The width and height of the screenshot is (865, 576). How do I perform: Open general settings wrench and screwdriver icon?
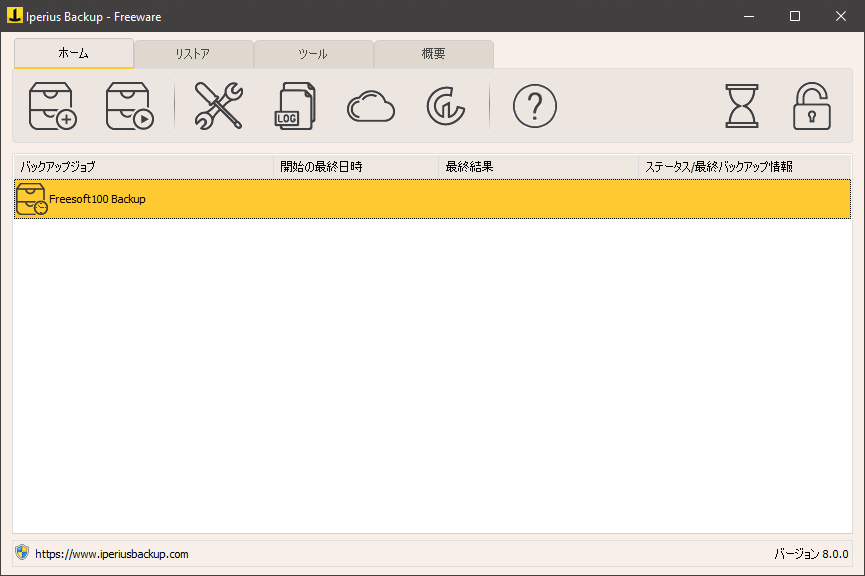[x=218, y=106]
